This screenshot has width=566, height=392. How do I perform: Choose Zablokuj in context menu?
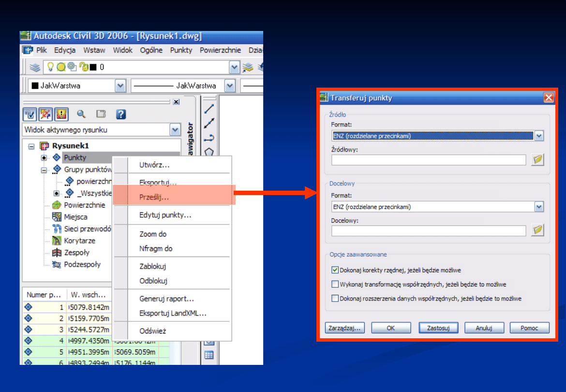tap(153, 266)
